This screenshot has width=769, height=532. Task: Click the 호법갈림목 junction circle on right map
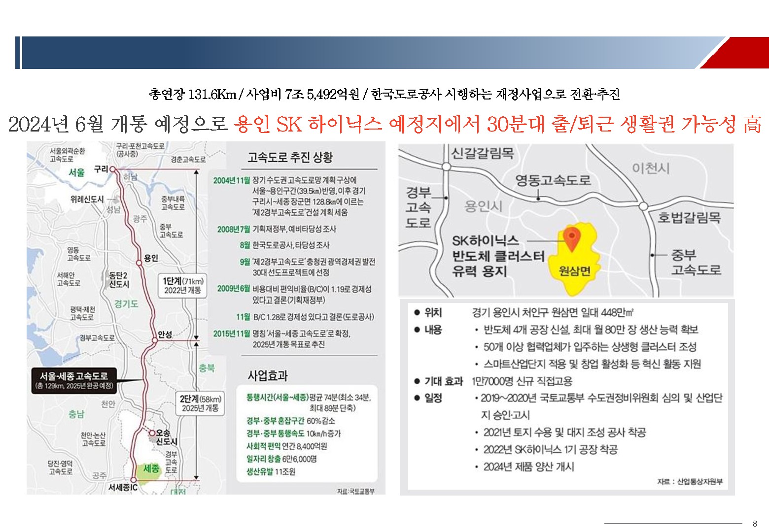(x=643, y=206)
